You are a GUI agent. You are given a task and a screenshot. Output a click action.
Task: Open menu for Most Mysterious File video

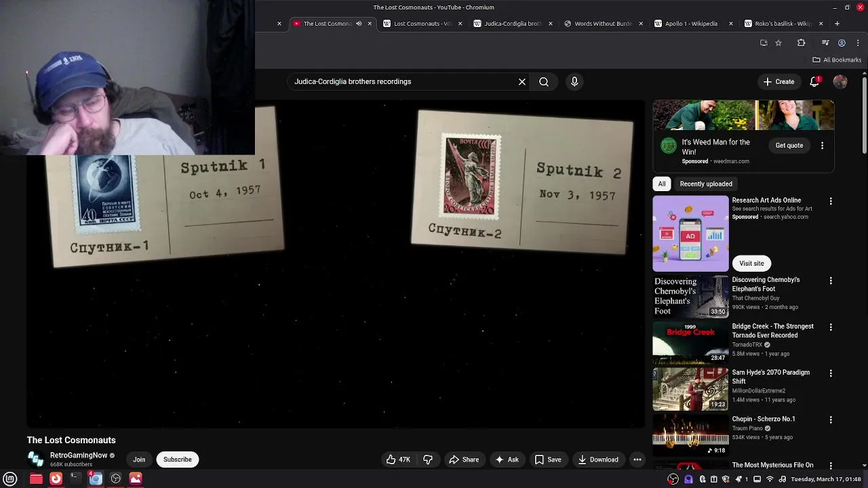pos(831,466)
